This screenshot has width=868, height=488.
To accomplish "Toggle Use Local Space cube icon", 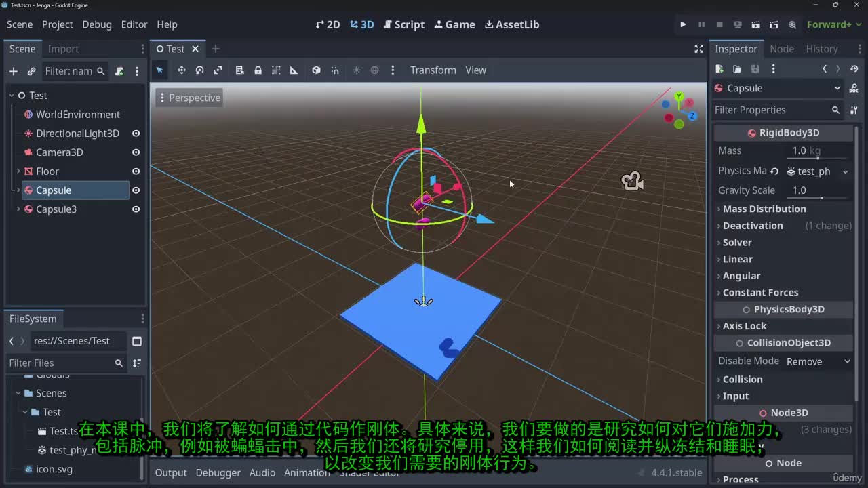I will (x=316, y=70).
